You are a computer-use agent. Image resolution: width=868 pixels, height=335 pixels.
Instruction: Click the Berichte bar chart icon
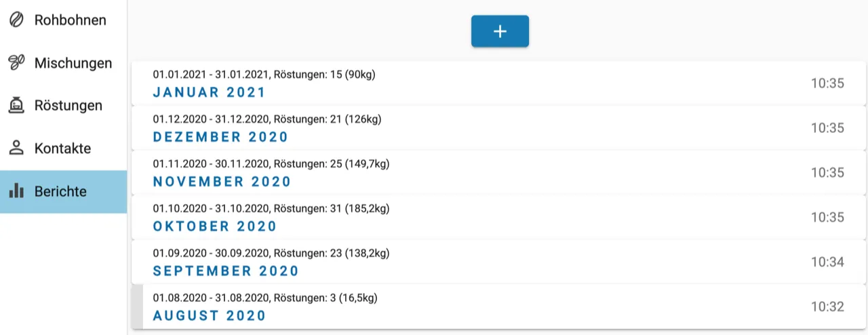(x=16, y=191)
